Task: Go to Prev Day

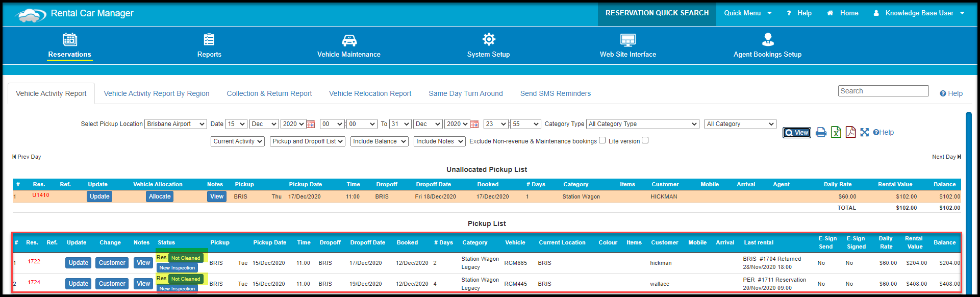Action: click(27, 157)
